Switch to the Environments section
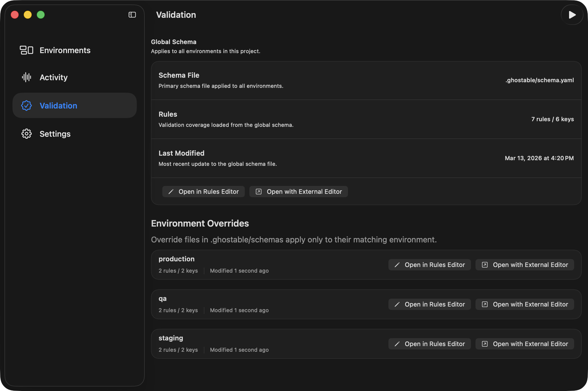 coord(65,50)
